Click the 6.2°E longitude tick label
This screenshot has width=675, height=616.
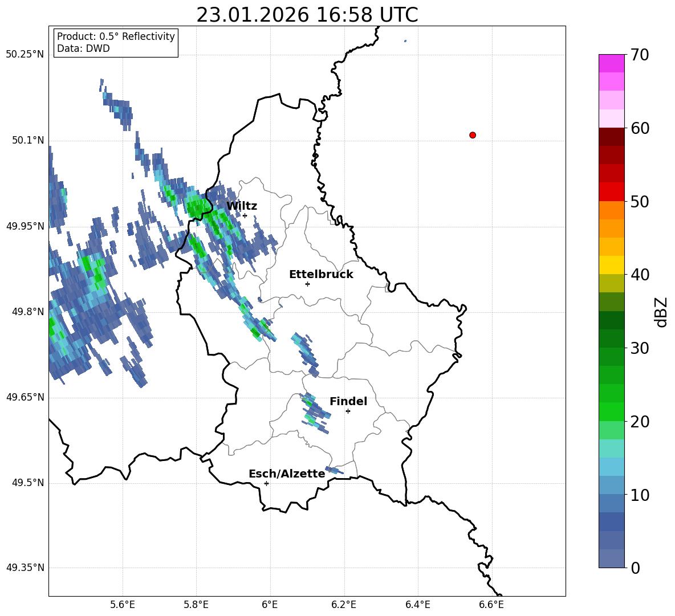coord(344,605)
